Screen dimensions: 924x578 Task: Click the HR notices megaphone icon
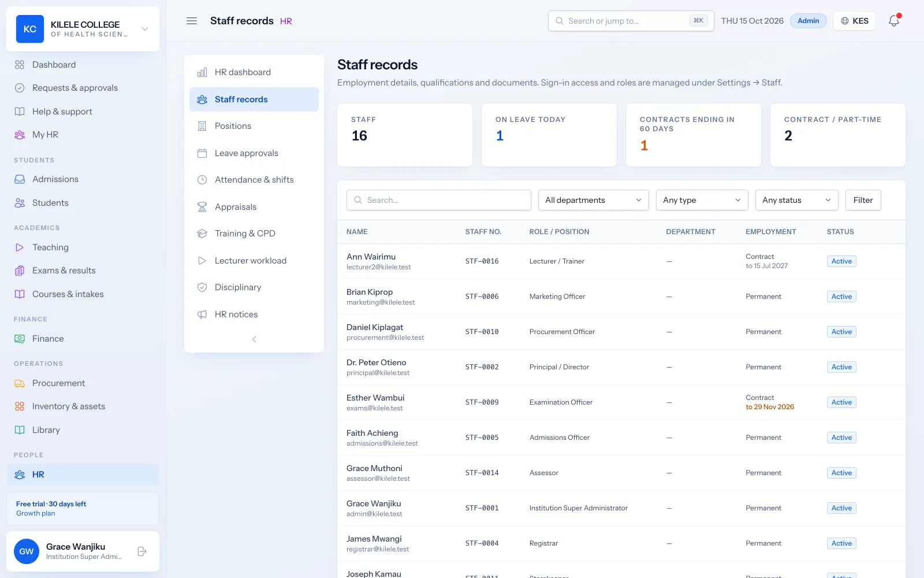point(202,314)
